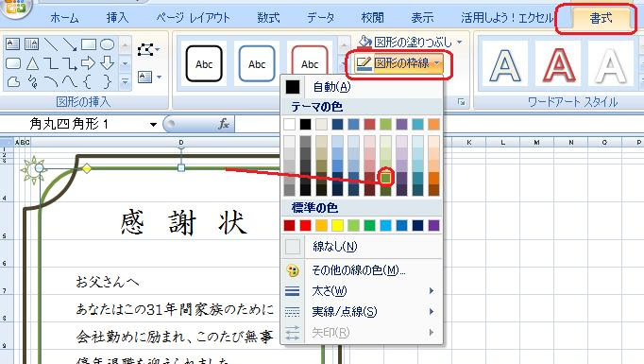Open 太さ(W) weight submenu
Viewport: 644px width, 364px height.
(362, 291)
